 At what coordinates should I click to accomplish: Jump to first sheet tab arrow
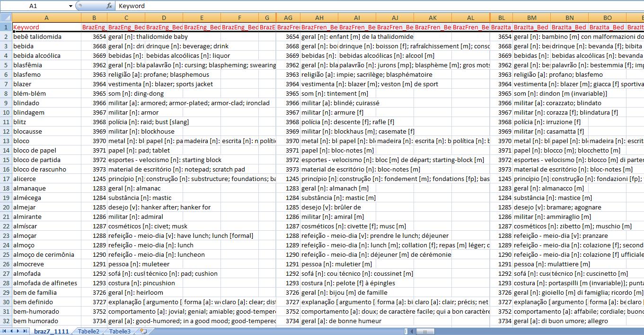pyautogui.click(x=5, y=331)
